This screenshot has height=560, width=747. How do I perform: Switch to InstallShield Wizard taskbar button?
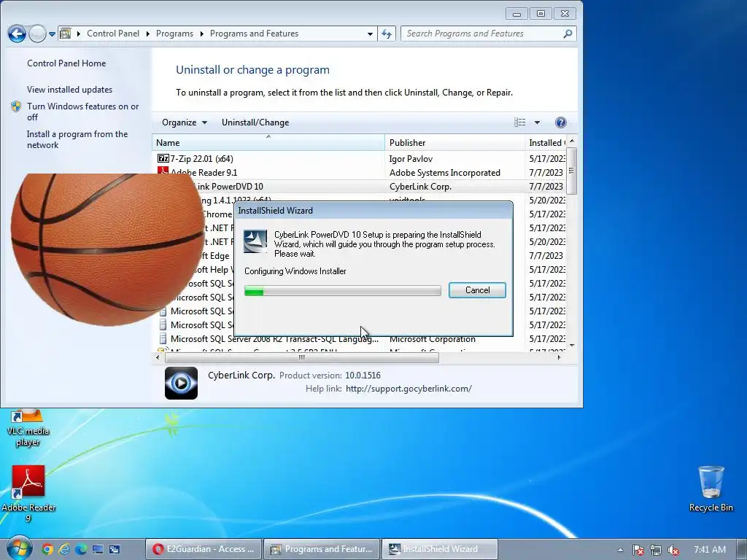tap(440, 550)
